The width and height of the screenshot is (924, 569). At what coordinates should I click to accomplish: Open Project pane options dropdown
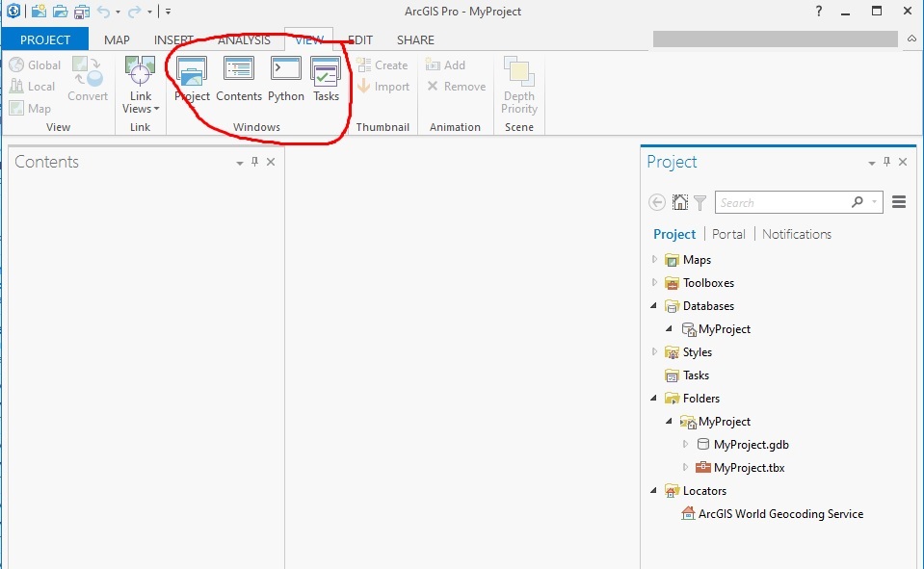[872, 163]
